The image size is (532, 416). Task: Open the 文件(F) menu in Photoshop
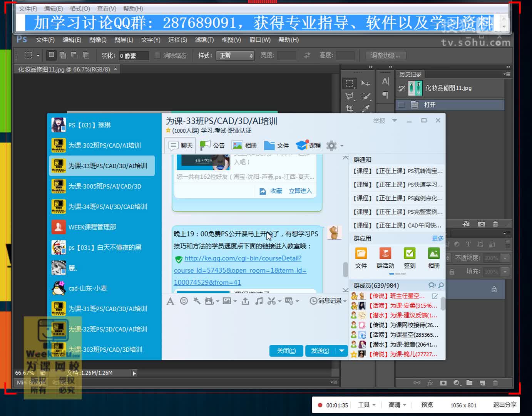click(x=45, y=40)
